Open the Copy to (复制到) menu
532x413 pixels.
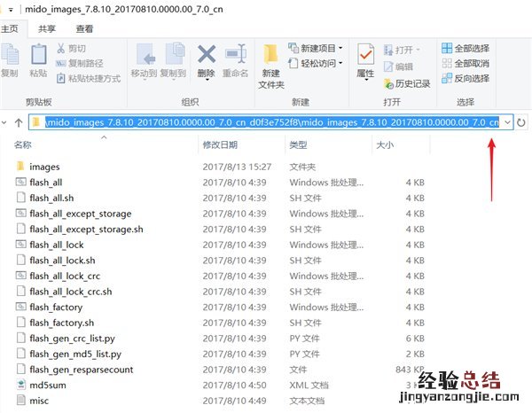(x=174, y=61)
